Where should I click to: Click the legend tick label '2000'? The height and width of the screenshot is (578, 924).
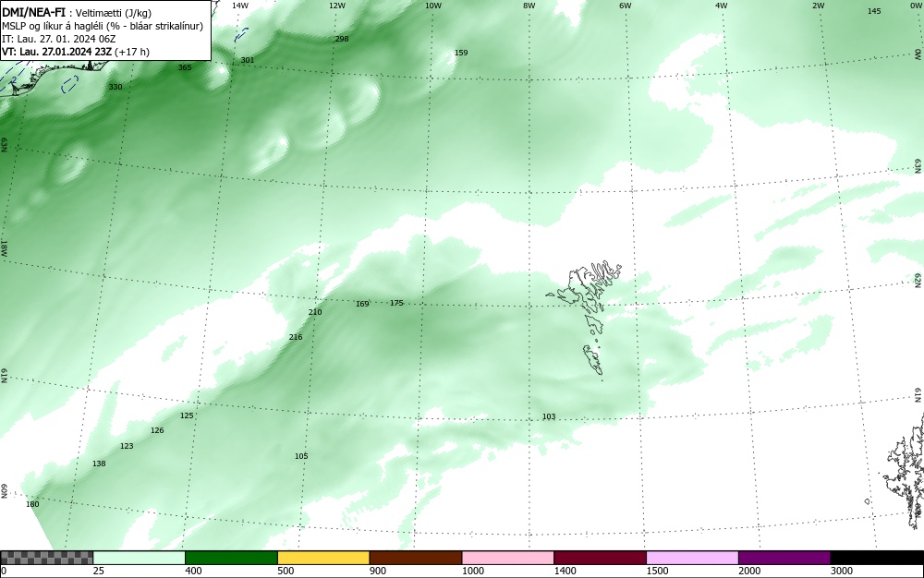(749, 571)
